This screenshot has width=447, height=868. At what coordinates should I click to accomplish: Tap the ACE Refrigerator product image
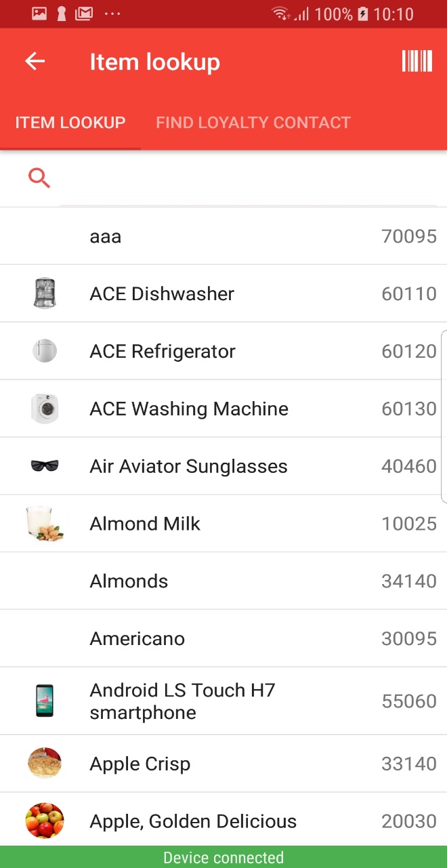[x=45, y=351]
